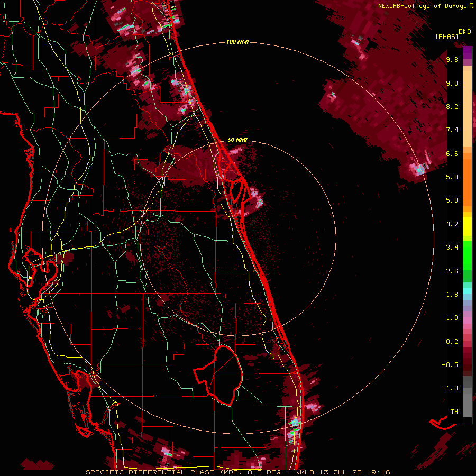Click the 50 NMI range ring label

click(237, 140)
